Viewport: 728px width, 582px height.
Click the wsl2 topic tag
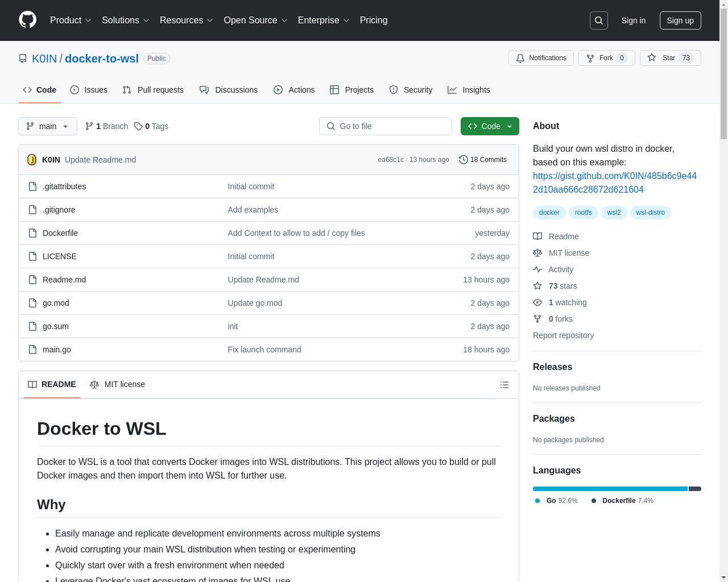(x=614, y=213)
